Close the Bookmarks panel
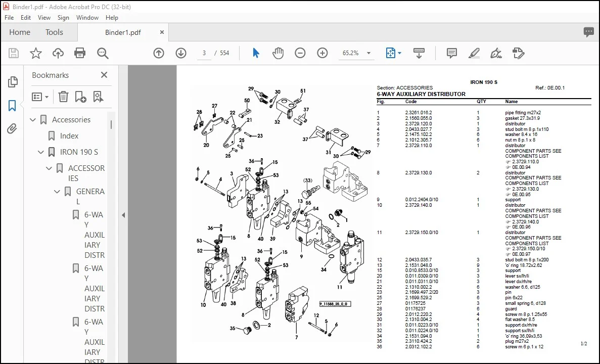 point(104,75)
